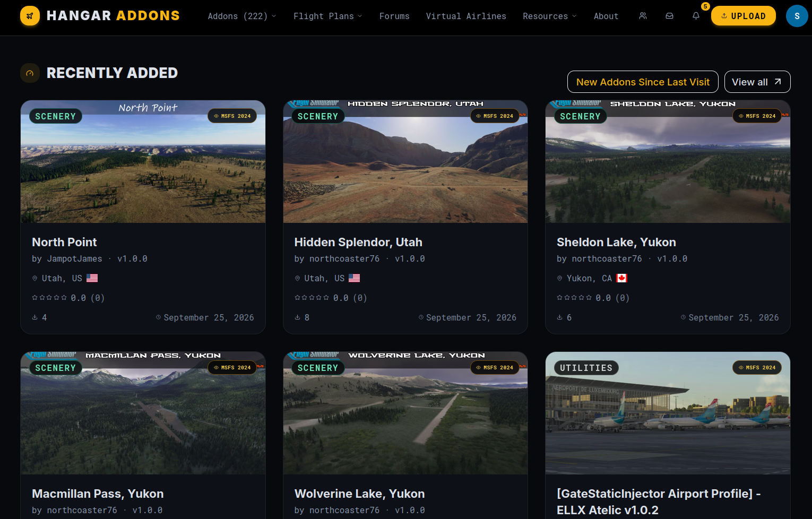812x519 pixels.
Task: Click the star rating on Sheldon Lake
Action: pyautogui.click(x=574, y=298)
